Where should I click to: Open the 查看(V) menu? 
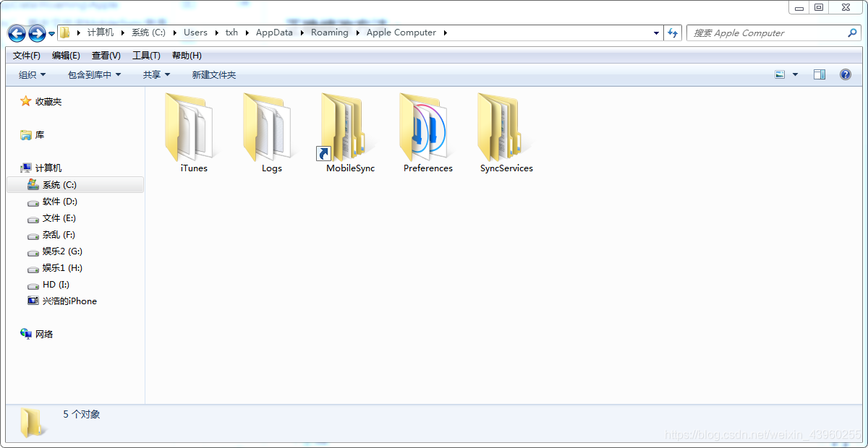tap(106, 56)
